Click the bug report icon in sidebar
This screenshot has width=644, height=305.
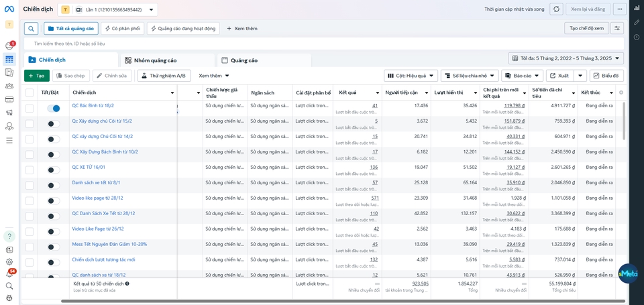(9, 298)
